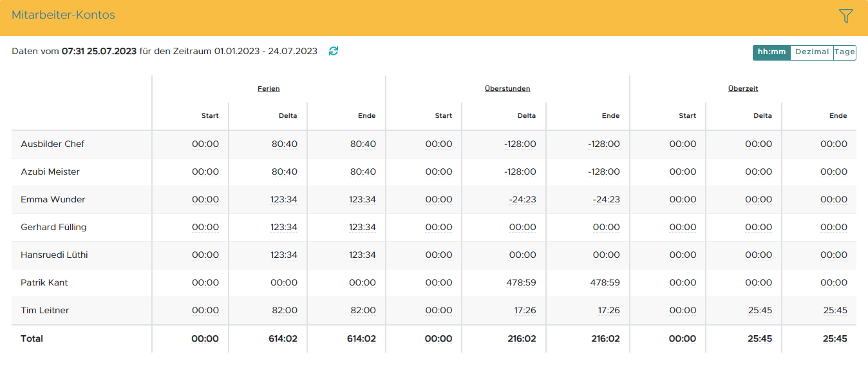
Task: Click Tim Leitner's Überzeit Ende 25:45
Action: point(835,311)
